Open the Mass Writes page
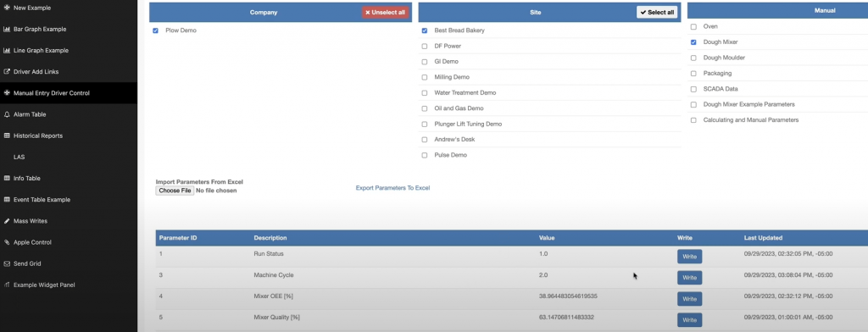Image resolution: width=868 pixels, height=332 pixels. [31, 221]
